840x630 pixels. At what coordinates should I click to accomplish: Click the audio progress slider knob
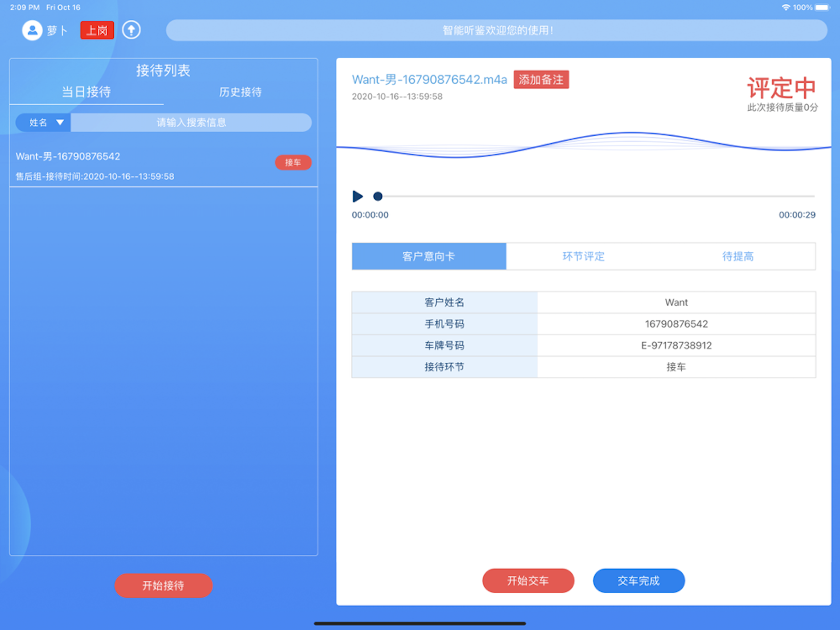pyautogui.click(x=378, y=197)
